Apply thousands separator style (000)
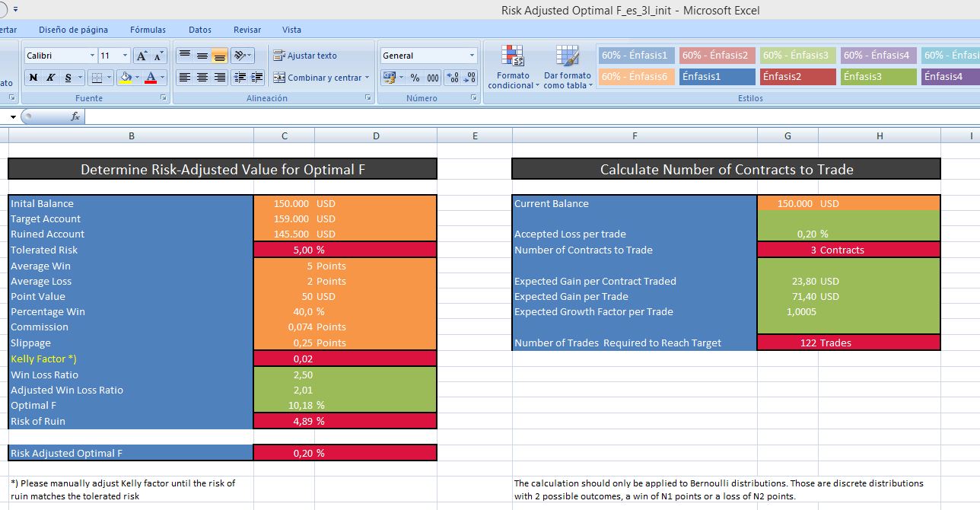 432,78
